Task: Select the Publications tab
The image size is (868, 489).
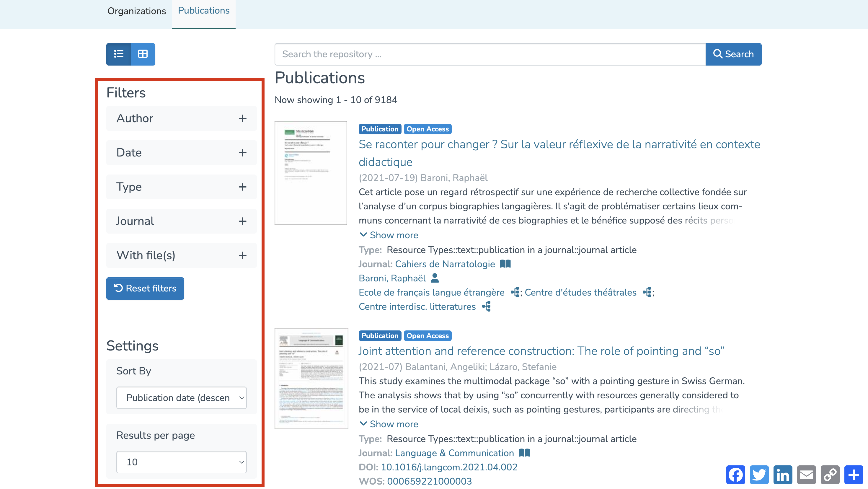Action: [x=203, y=11]
